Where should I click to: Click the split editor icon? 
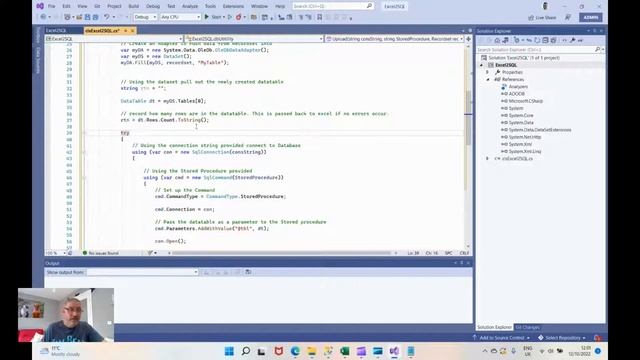click(468, 39)
